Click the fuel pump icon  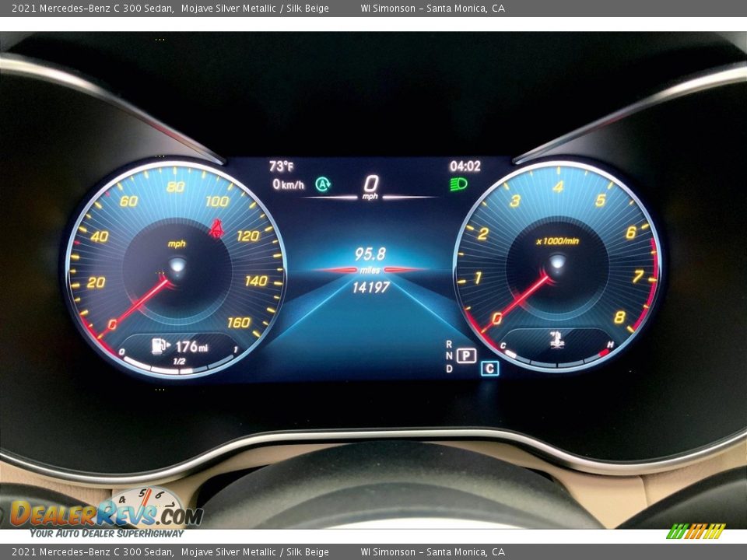[x=160, y=346]
